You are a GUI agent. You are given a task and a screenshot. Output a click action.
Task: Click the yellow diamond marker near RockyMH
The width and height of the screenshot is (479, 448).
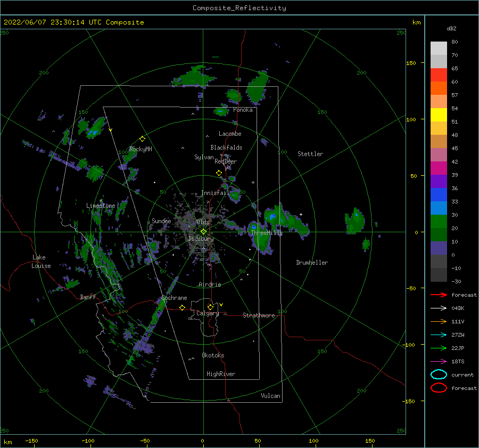point(142,139)
